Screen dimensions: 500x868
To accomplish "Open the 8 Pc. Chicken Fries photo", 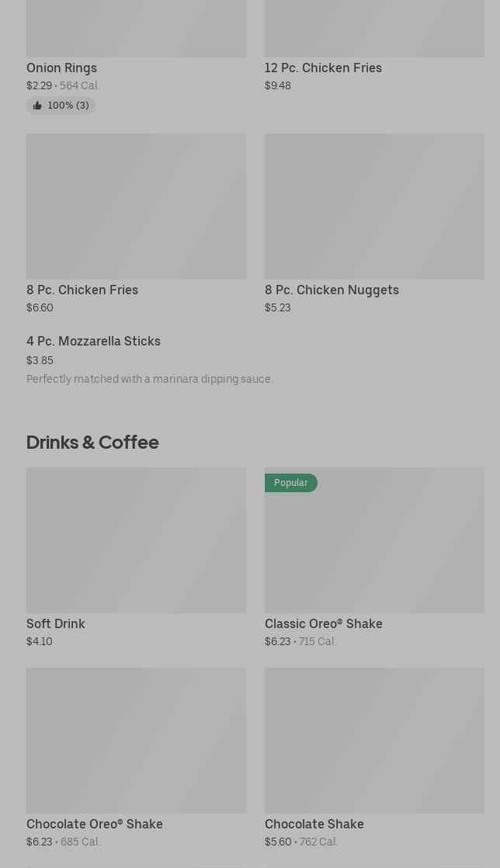I will [x=136, y=207].
